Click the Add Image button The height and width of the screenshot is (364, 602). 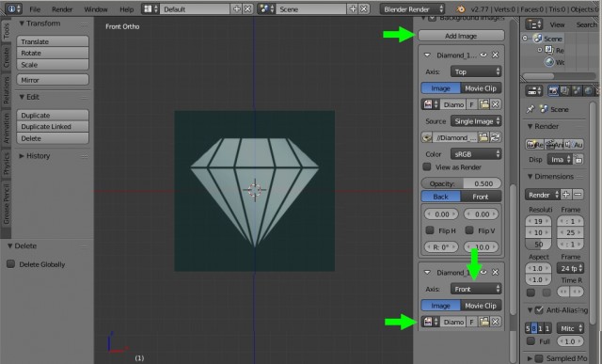tap(461, 36)
